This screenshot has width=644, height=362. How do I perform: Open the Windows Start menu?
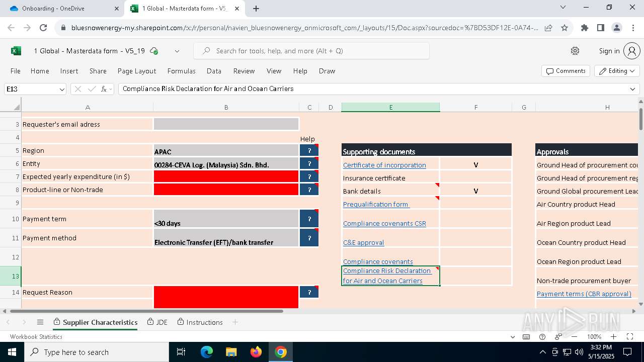12,352
